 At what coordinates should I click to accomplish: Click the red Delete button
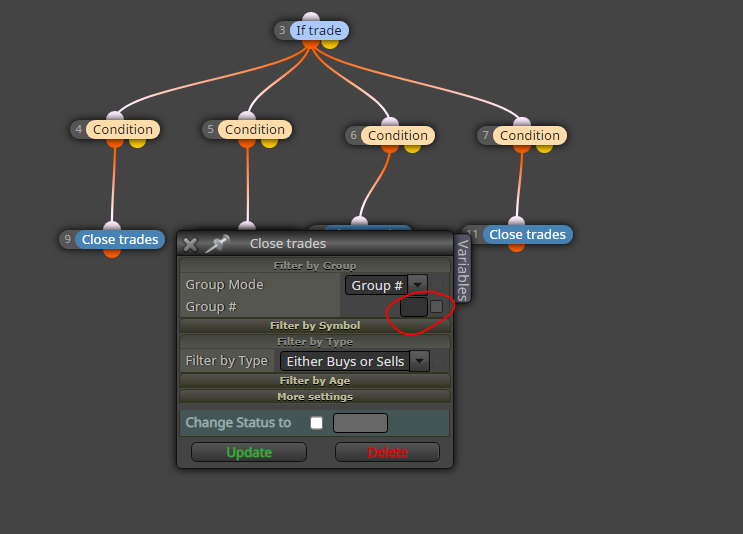(x=387, y=452)
